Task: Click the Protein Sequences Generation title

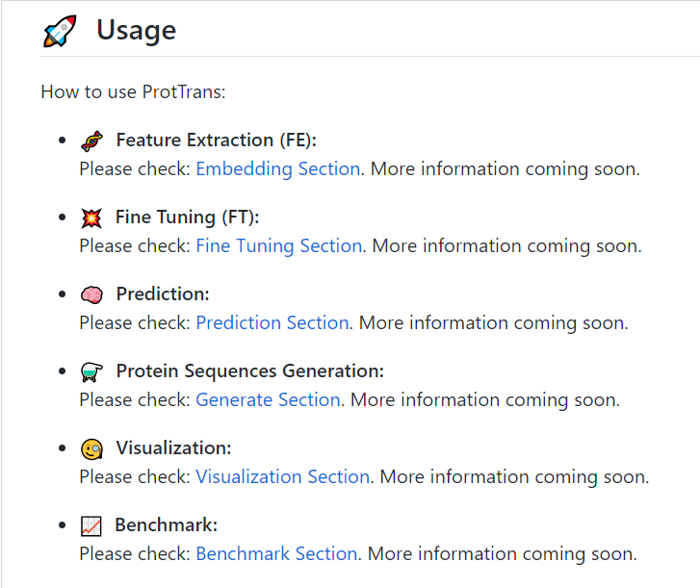Action: coord(249,371)
